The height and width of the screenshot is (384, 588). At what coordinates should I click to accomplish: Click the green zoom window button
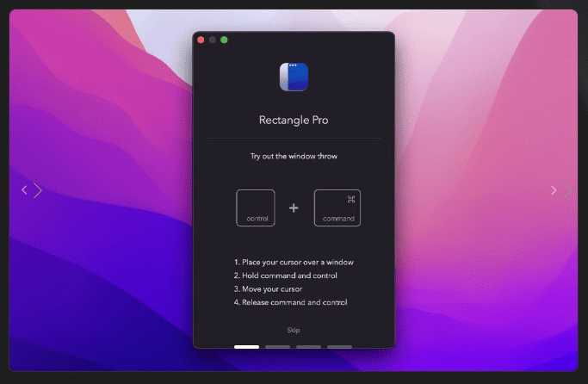(x=224, y=40)
